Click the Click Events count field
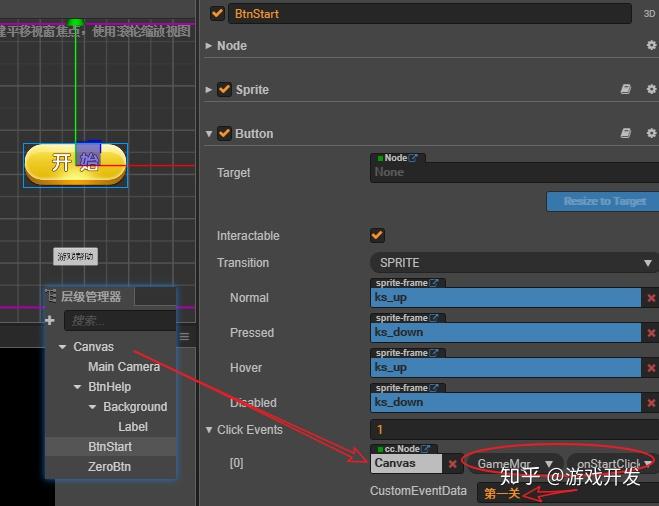This screenshot has width=659, height=506. click(514, 430)
